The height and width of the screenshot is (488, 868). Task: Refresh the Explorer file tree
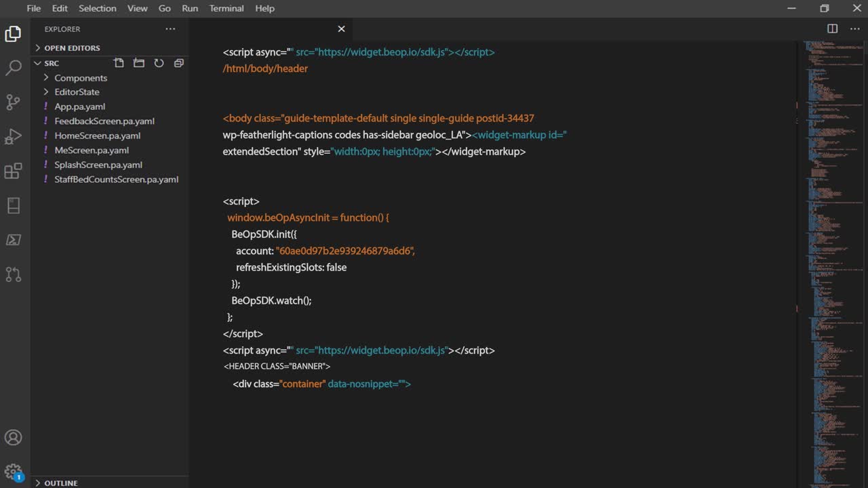tap(159, 62)
